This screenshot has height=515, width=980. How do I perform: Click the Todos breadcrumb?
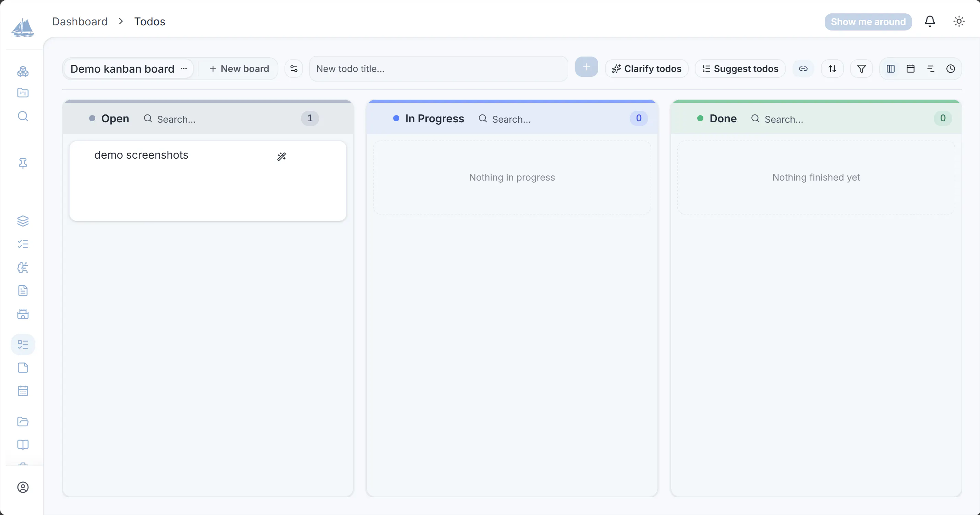tap(150, 22)
